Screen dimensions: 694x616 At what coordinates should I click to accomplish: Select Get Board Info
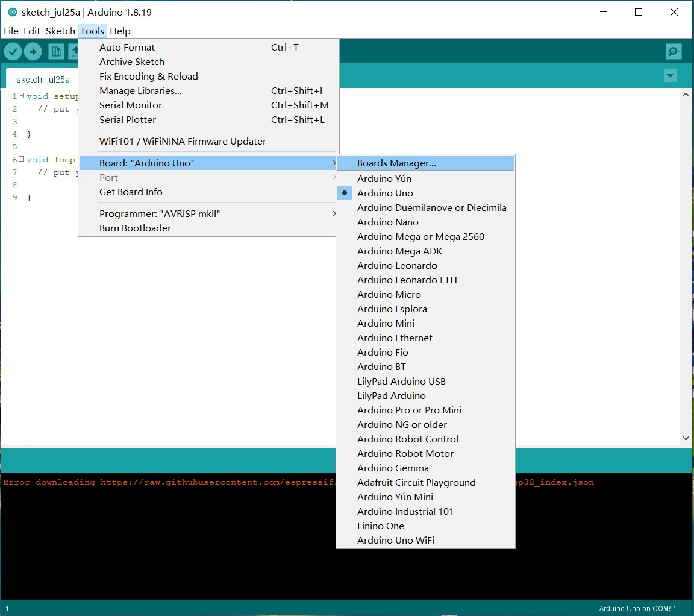tap(209, 192)
